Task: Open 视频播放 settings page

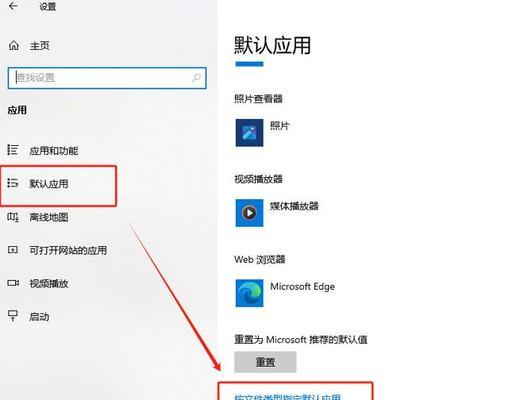Action: coord(49,284)
